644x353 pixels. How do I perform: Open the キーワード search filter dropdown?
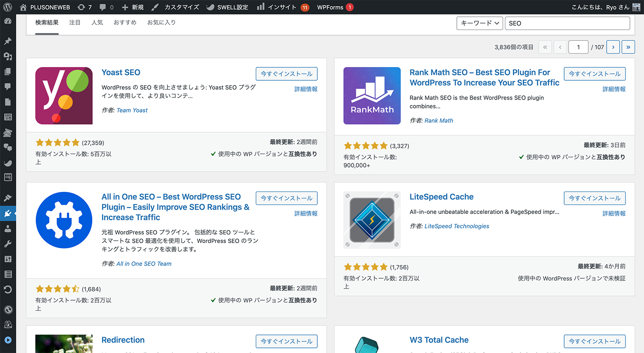coord(480,23)
